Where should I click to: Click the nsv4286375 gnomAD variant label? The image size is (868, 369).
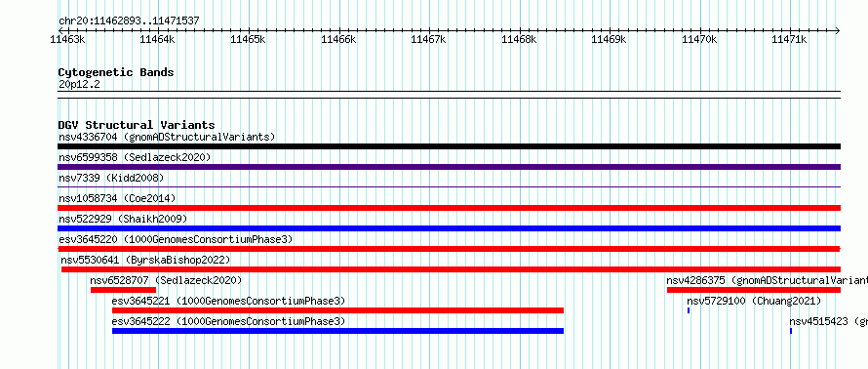click(768, 280)
